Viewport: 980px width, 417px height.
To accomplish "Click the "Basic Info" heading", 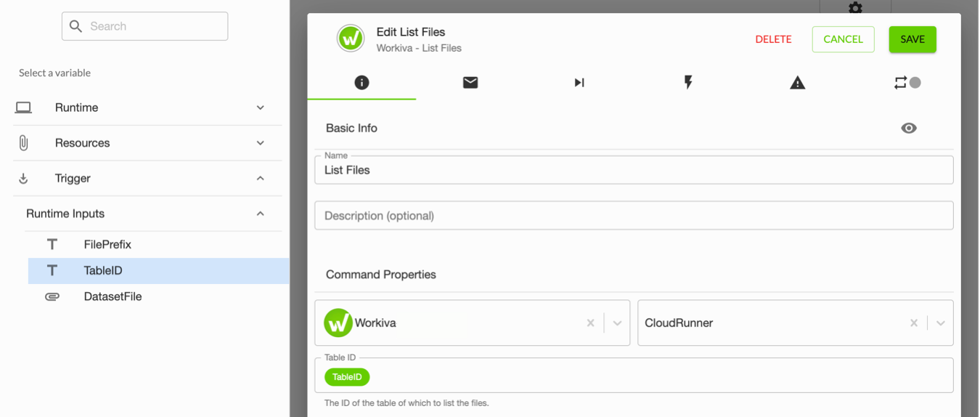I will (x=351, y=128).
